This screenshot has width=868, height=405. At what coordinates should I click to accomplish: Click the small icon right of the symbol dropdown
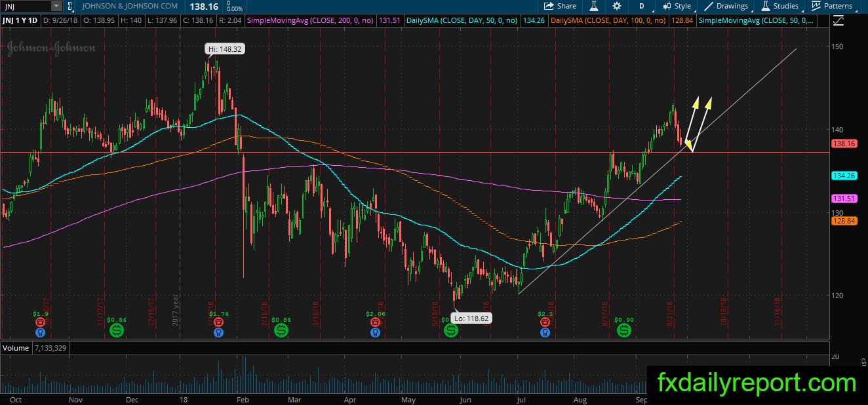pos(71,6)
